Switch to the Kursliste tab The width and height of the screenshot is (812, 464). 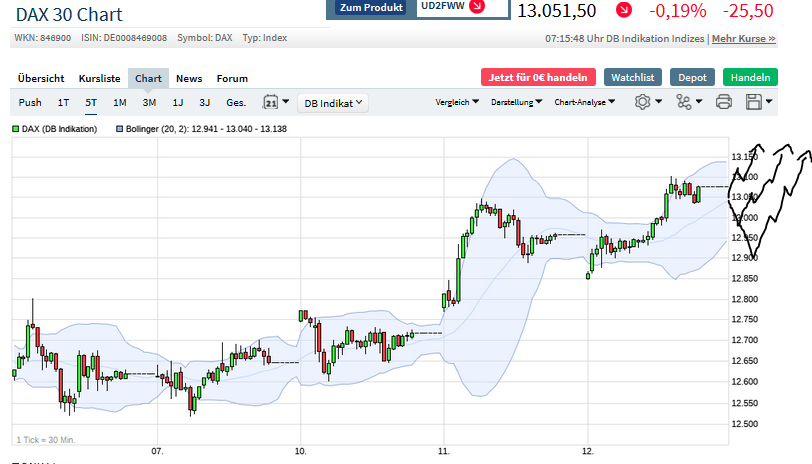click(99, 78)
